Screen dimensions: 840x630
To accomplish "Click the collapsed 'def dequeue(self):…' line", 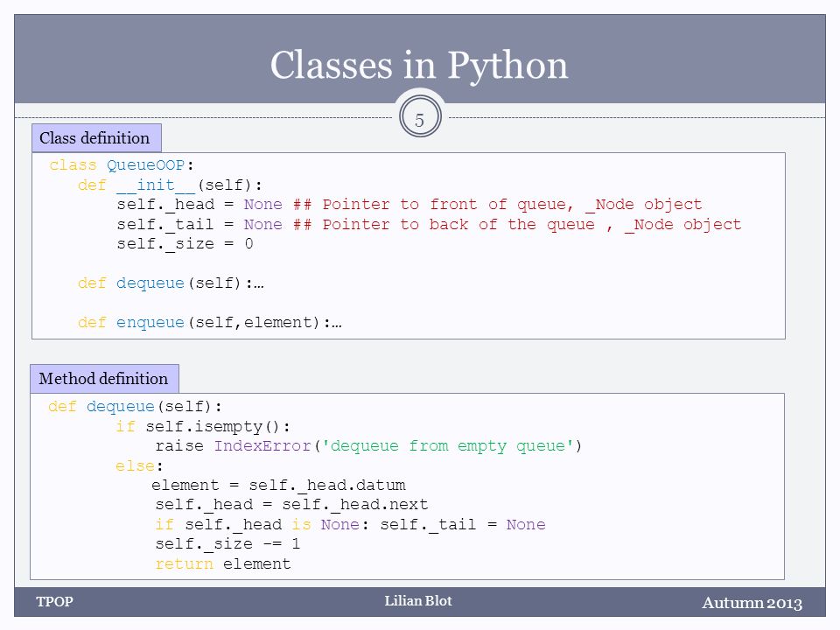I will (171, 283).
